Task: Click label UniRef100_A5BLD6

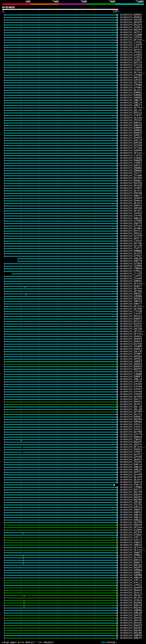Action: (131, 259)
